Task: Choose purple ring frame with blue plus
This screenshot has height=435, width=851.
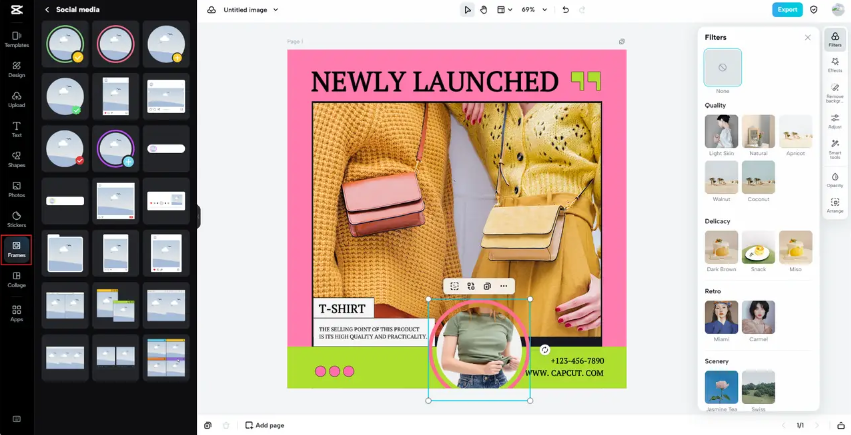Action: click(x=116, y=149)
